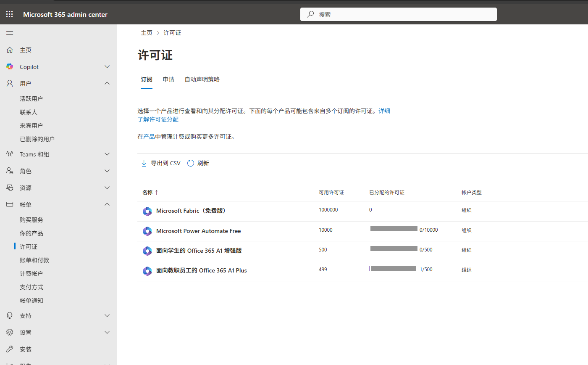Viewport: 588px width, 365px height.
Task: Click the 设置 gear icon
Action: 10,333
